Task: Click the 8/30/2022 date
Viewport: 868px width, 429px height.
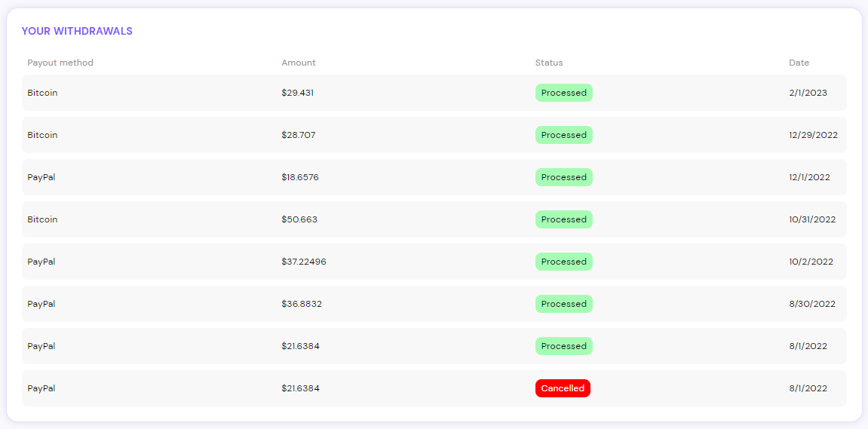Action: (x=812, y=304)
